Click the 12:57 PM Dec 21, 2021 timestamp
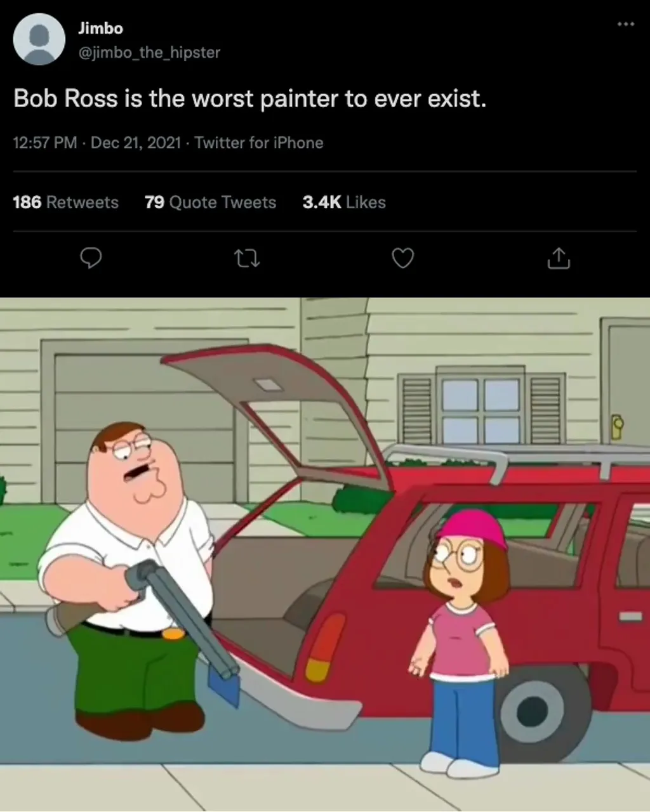 (97, 143)
